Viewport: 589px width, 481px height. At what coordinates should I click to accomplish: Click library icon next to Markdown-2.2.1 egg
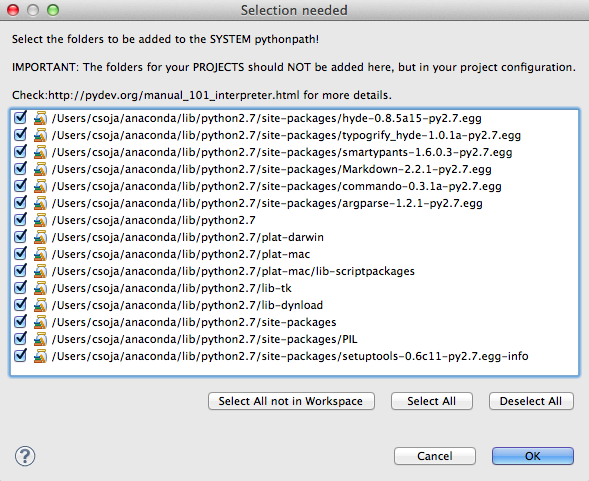point(40,169)
